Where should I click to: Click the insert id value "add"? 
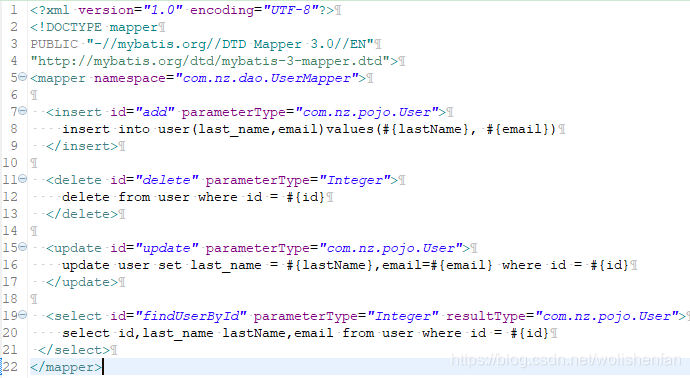155,112
